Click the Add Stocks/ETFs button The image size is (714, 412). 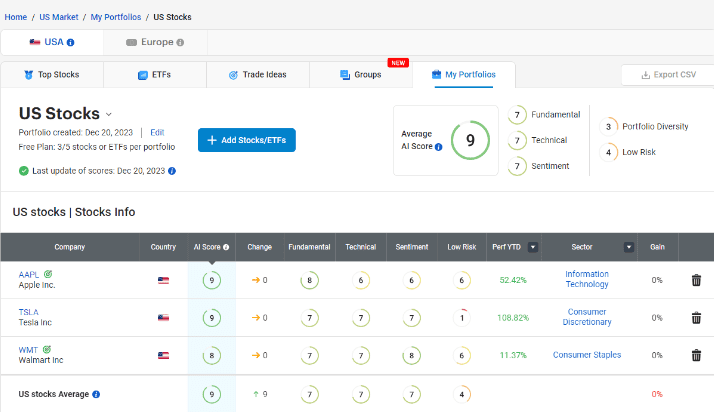coord(246,140)
